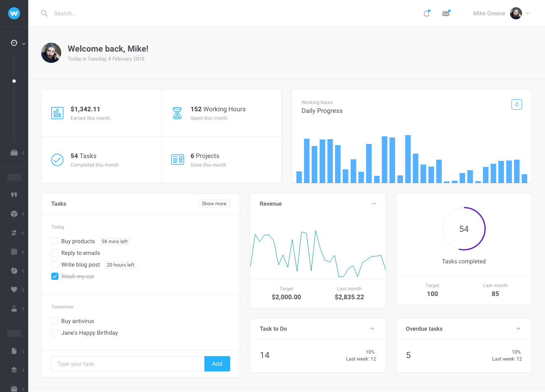Select the heart icon in sidebar

pos(14,290)
